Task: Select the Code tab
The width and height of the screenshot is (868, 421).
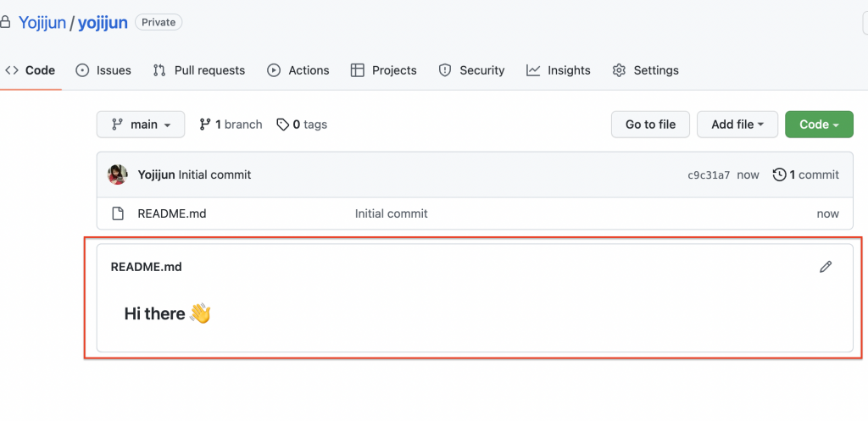Action: 30,70
